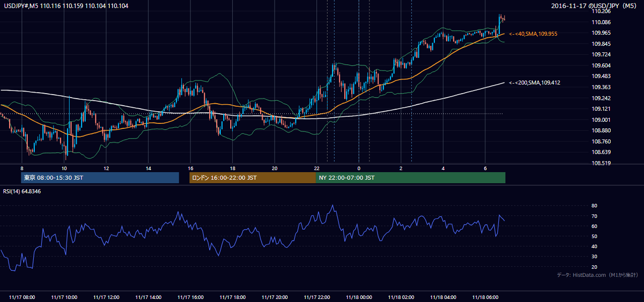Click the RSI scale value 80
Image resolution: width=644 pixels, height=302 pixels.
(594, 206)
